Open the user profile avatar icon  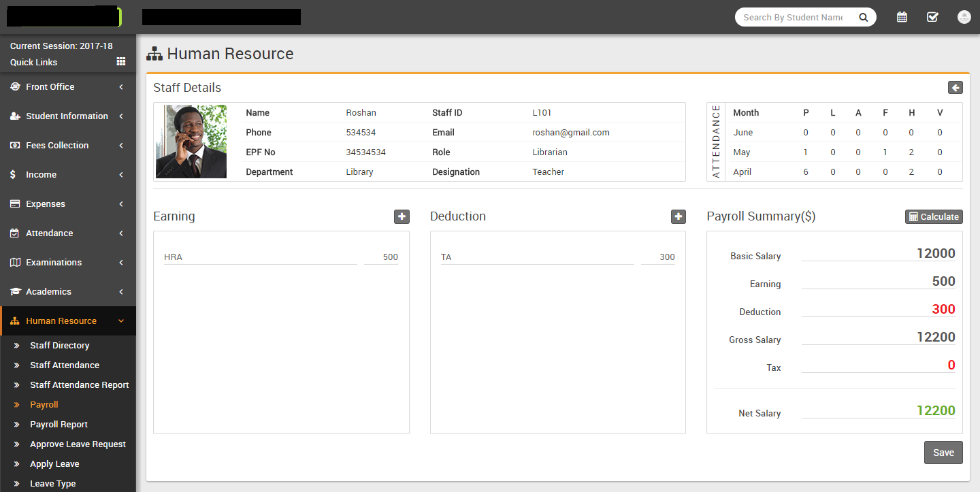pyautogui.click(x=964, y=17)
